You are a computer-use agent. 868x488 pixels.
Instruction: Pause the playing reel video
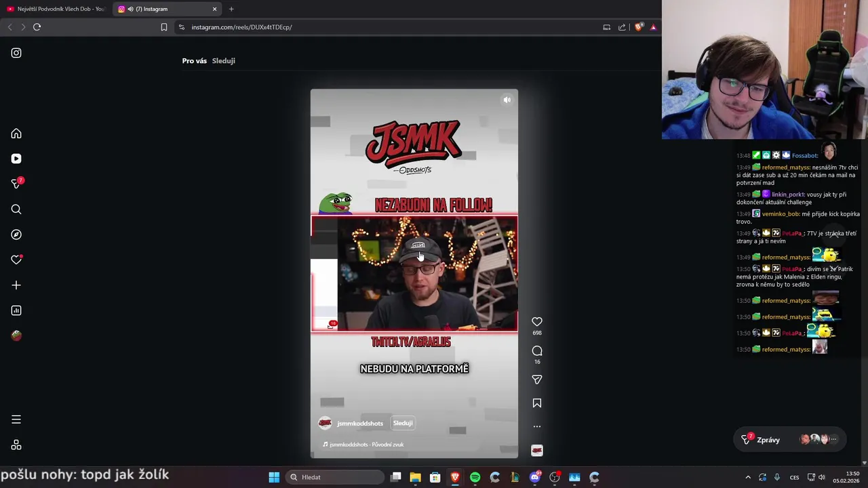click(414, 273)
